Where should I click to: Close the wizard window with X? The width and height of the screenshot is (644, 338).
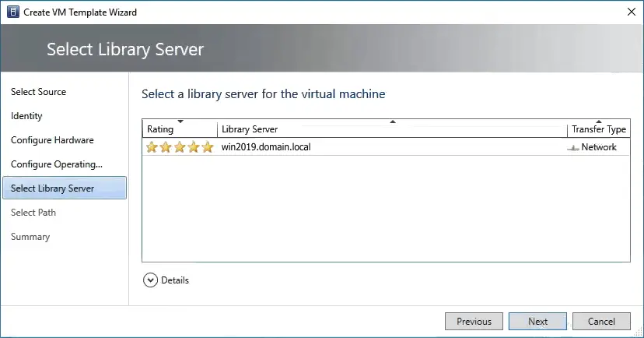(632, 12)
